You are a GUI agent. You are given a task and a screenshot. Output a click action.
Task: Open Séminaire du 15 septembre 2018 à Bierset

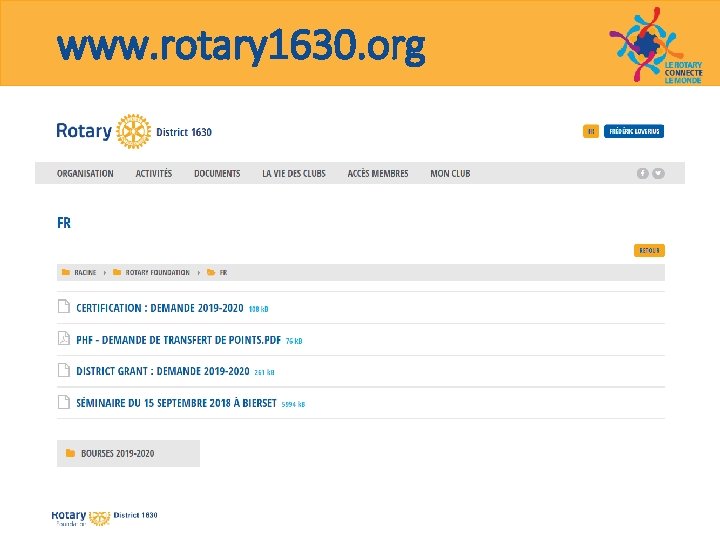(x=176, y=403)
